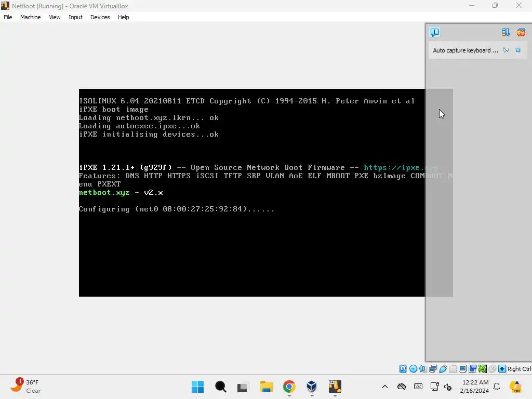Click the 'Right Ctrl' host key label

[520, 369]
